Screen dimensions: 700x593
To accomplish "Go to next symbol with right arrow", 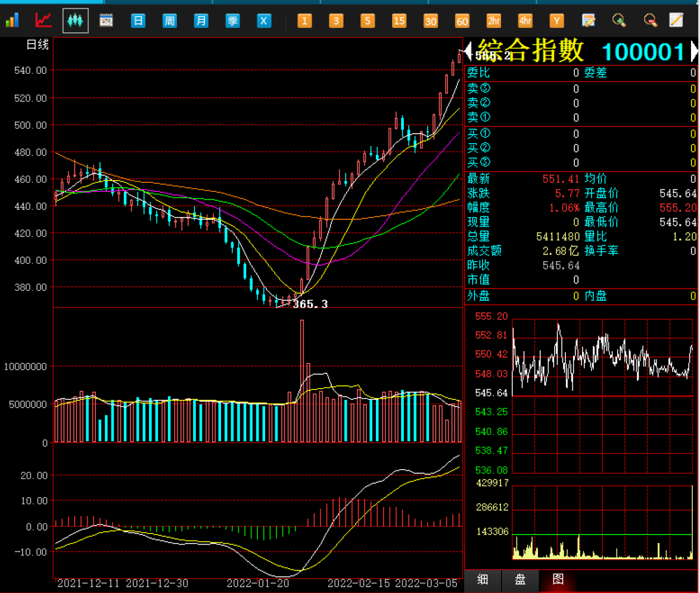I will 694,51.
